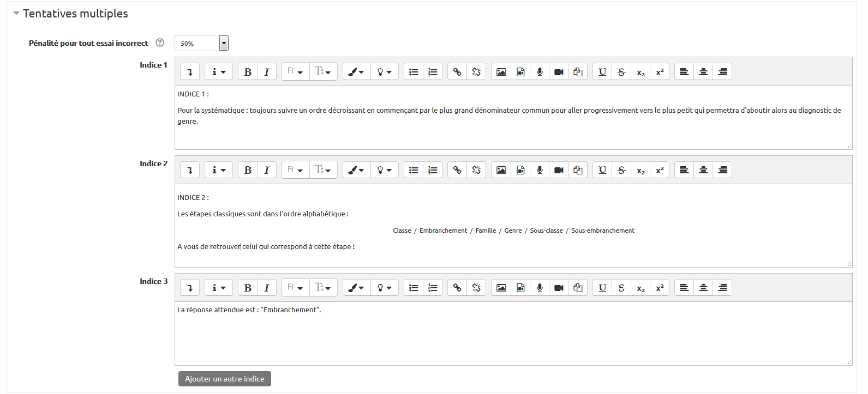Apply underline in Indice 3 toolbar
The image size is (868, 394).
(x=602, y=288)
